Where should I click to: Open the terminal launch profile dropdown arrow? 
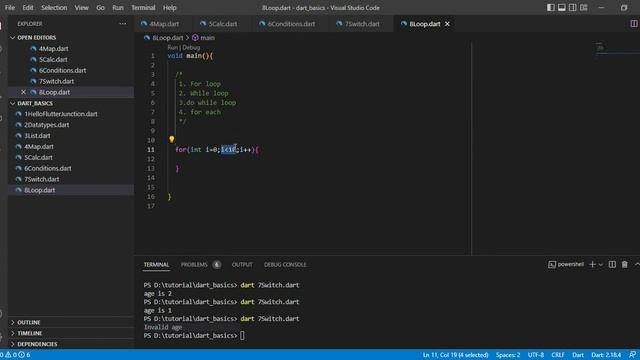[x=600, y=265]
